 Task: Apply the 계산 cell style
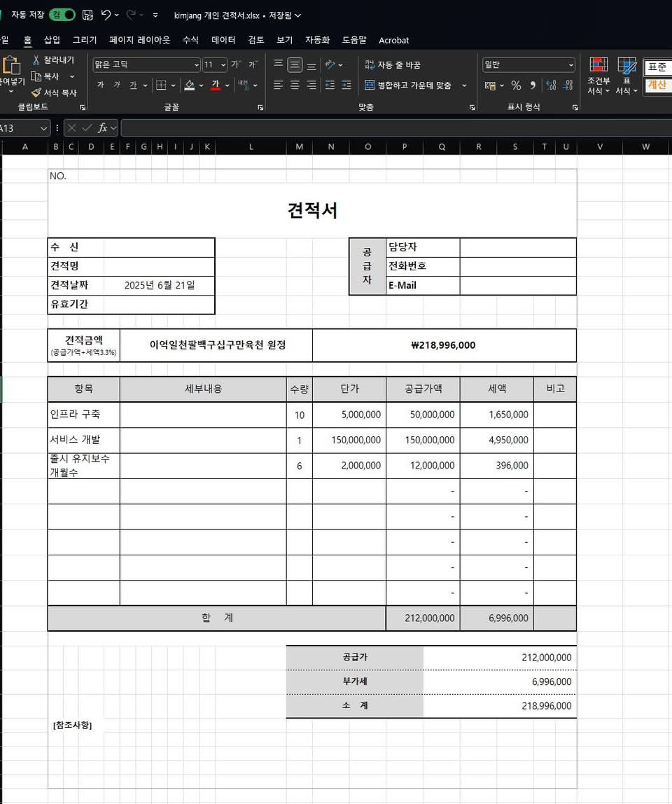(657, 85)
